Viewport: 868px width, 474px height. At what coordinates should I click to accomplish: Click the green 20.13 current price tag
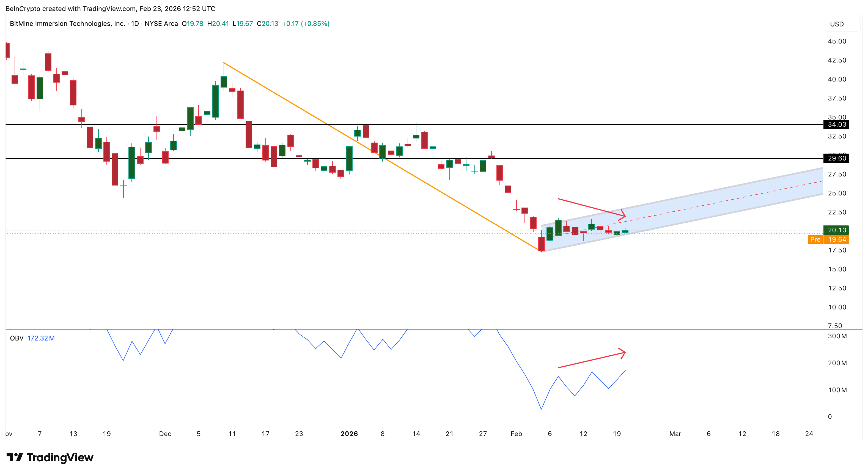pyautogui.click(x=836, y=230)
